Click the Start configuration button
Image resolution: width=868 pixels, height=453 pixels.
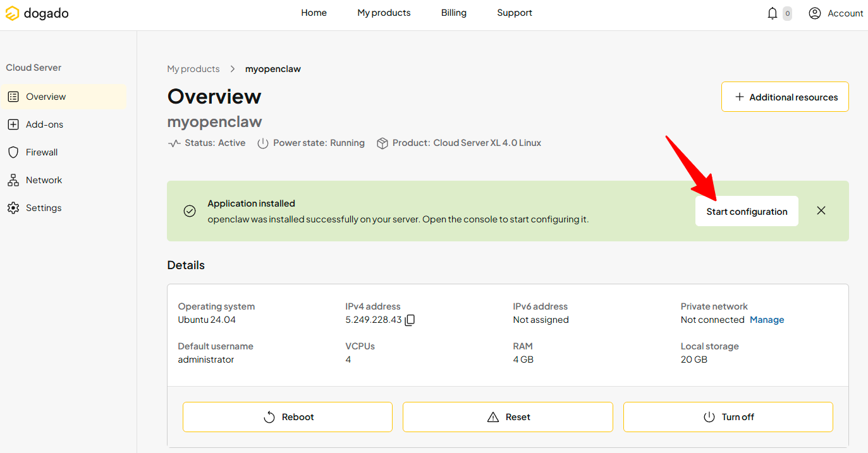[x=747, y=211]
